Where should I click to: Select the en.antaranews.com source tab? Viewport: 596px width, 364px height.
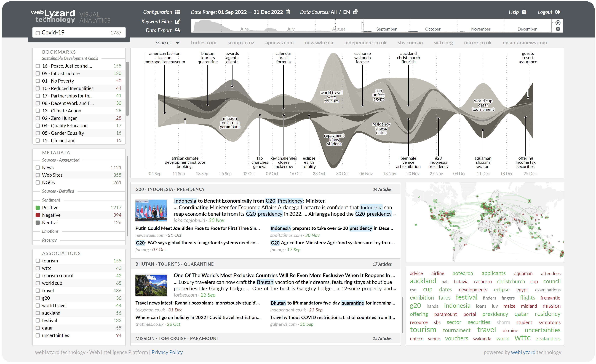[x=525, y=43]
